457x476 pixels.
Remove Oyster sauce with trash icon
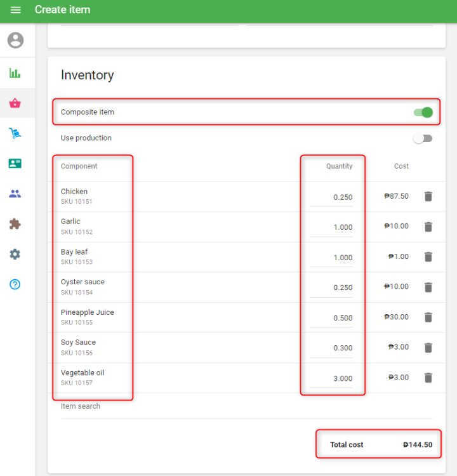pyautogui.click(x=428, y=287)
